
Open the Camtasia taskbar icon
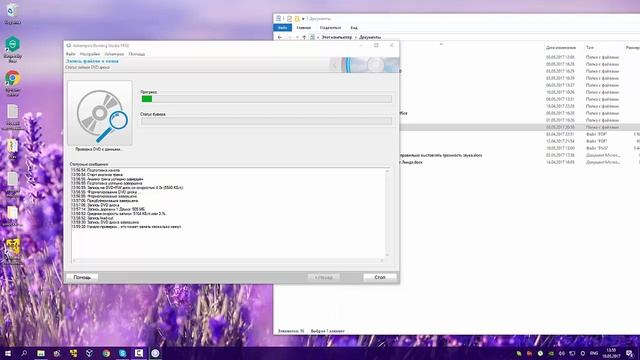[x=139, y=353]
